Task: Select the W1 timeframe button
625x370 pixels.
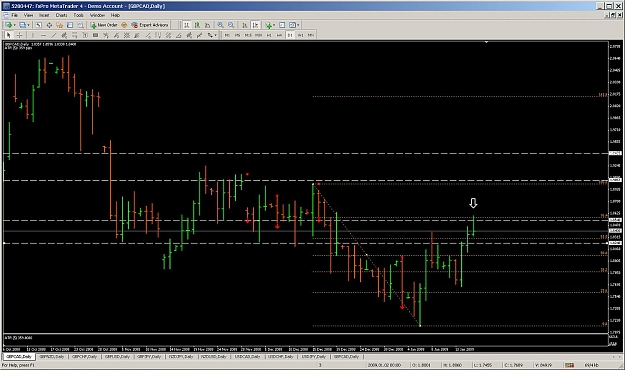Action: [301, 35]
